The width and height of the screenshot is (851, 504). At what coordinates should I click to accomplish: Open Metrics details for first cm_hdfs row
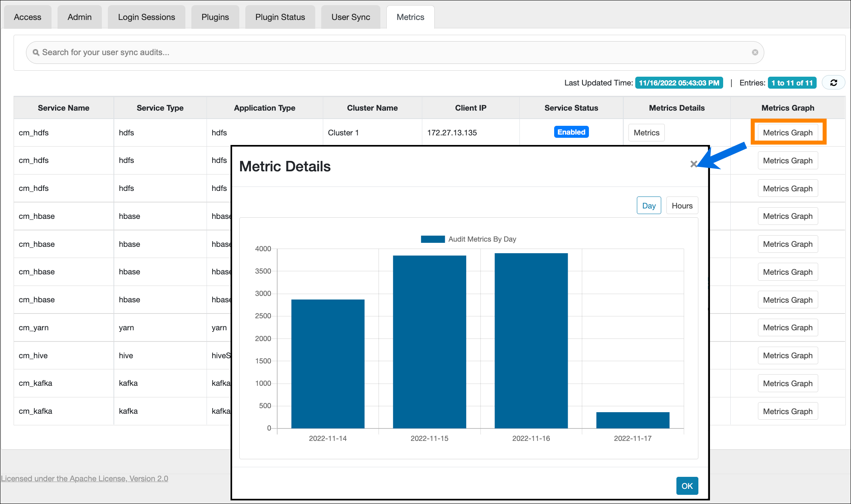click(x=646, y=133)
